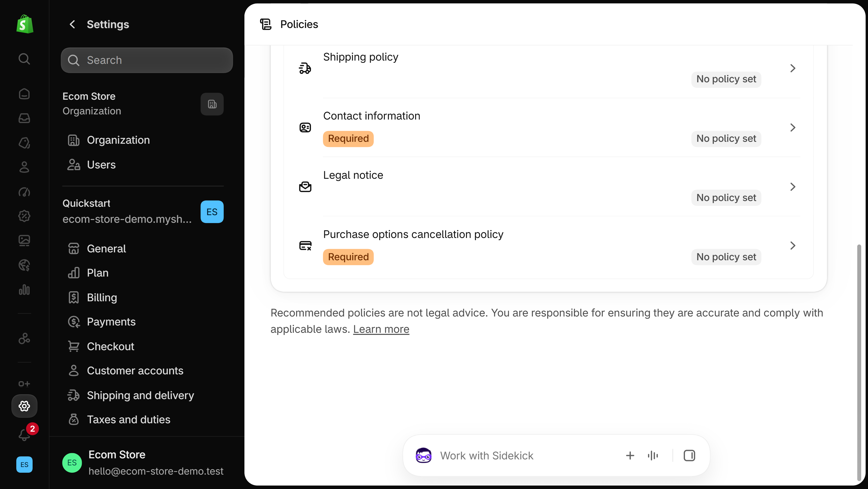Screen dimensions: 868x489
Task: Click the ES avatar in left rail
Action: (24, 464)
